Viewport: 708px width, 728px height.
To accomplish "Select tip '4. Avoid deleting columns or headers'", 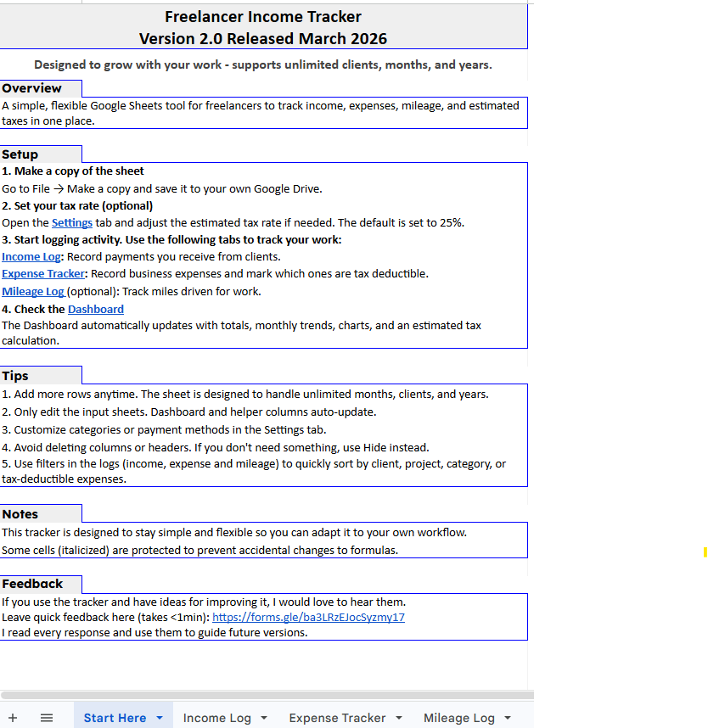I will click(x=263, y=447).
